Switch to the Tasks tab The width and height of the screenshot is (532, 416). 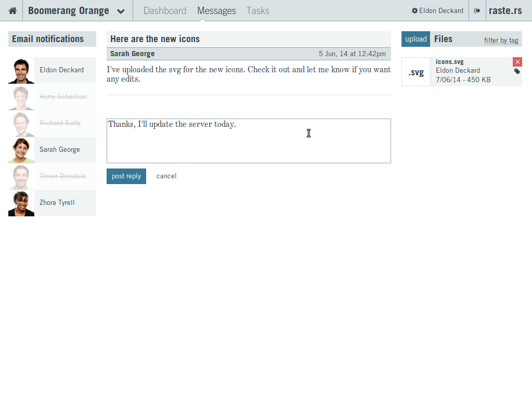pos(258,10)
